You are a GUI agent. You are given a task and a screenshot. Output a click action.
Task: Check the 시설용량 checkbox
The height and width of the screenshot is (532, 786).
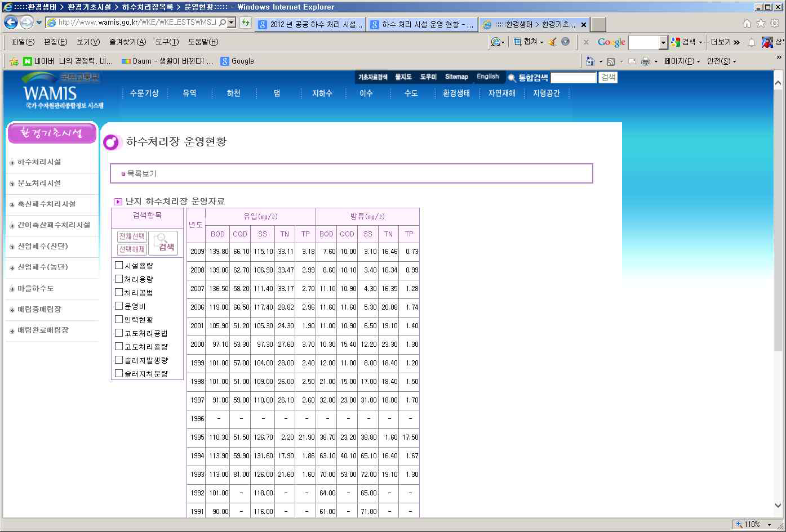click(118, 265)
